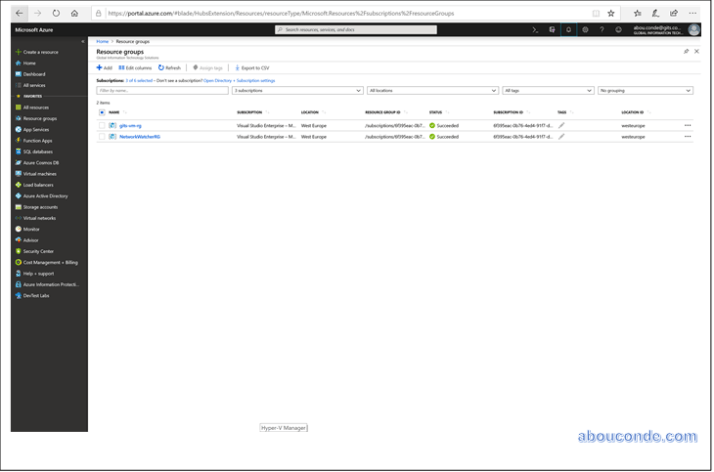714x472 pixels.
Task: Click the Refresh button
Action: tap(170, 67)
